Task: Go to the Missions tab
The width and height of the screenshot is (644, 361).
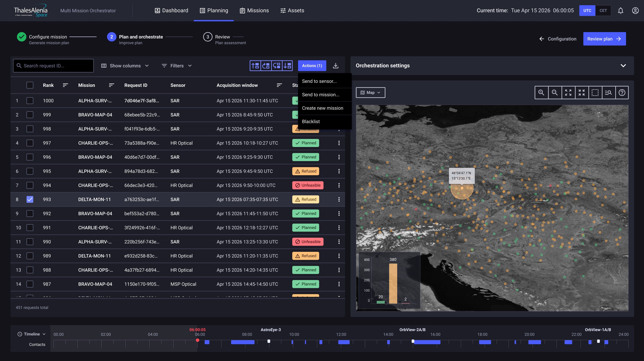Action: pyautogui.click(x=254, y=11)
